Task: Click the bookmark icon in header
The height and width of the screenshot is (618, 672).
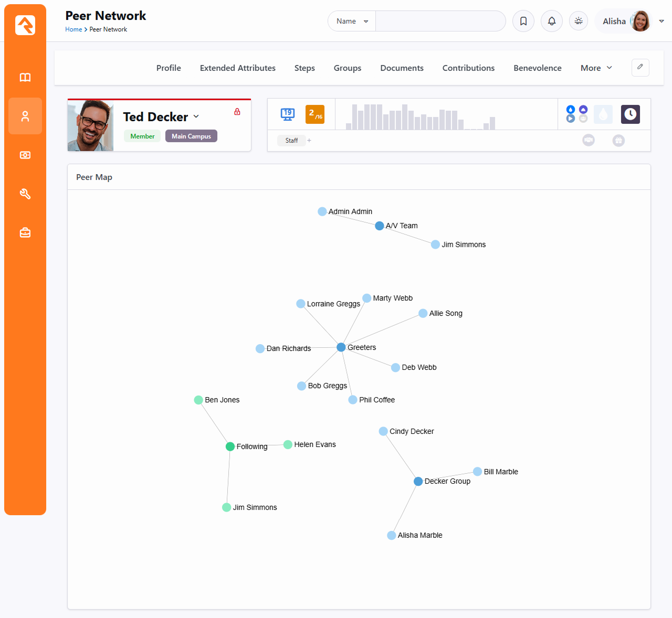Action: coord(523,21)
